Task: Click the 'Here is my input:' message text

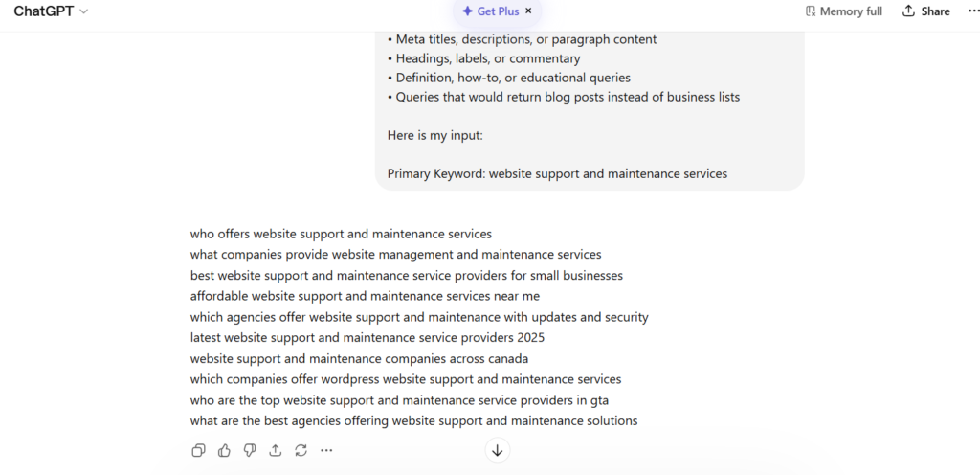Action: (435, 135)
